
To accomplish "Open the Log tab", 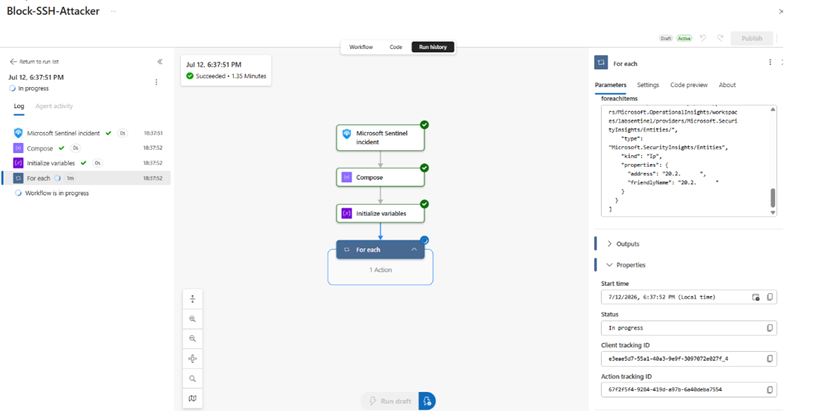I will point(19,106).
